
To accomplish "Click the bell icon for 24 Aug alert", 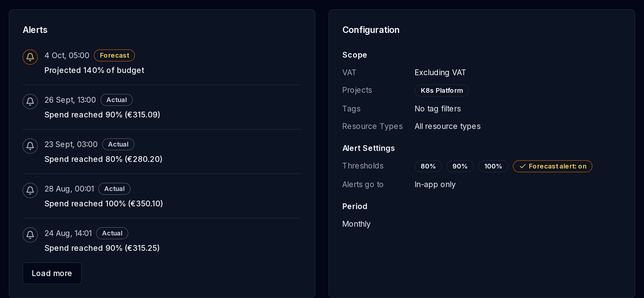I will point(30,235).
